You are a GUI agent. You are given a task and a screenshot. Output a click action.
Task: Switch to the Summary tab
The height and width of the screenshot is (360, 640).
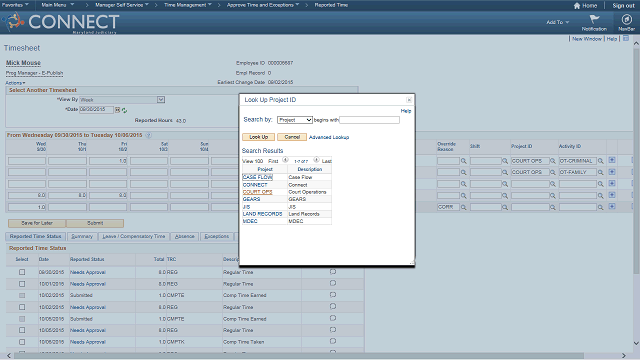click(82, 236)
